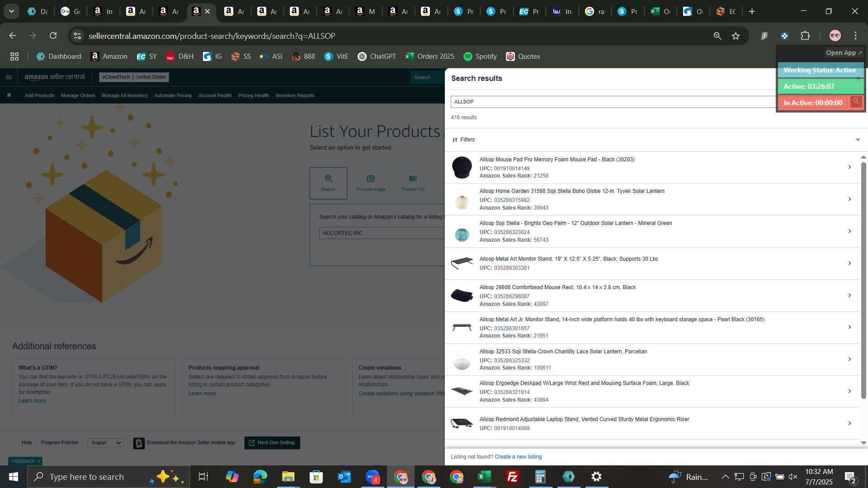Viewport: 868px width, 488px height.
Task: Open the Extensions puzzle icon
Action: tap(805, 36)
